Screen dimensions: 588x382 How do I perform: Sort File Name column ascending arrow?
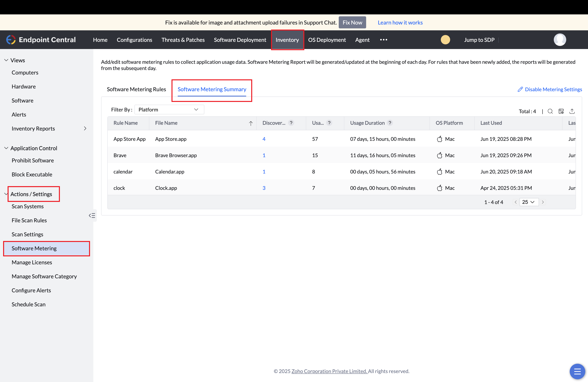click(251, 123)
